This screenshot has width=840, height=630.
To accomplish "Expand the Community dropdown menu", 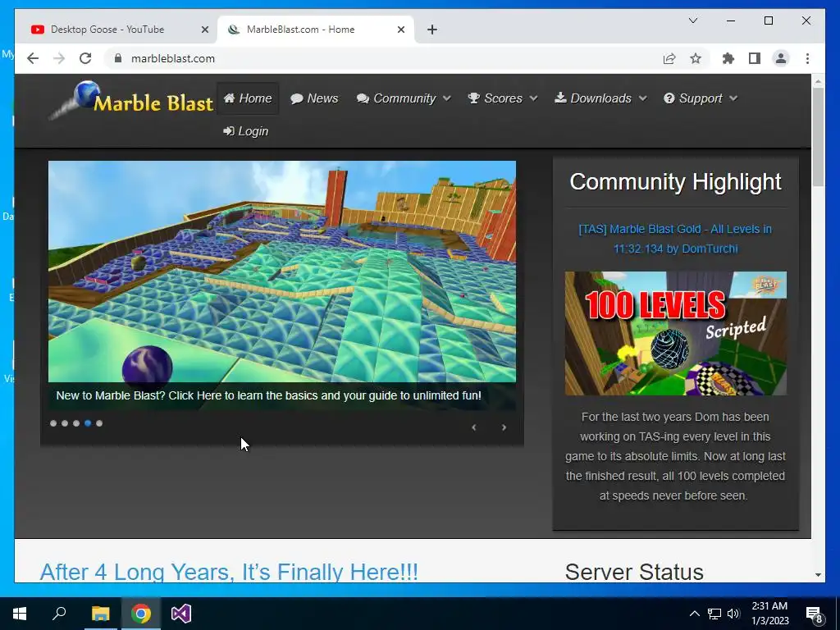I will pos(404,98).
